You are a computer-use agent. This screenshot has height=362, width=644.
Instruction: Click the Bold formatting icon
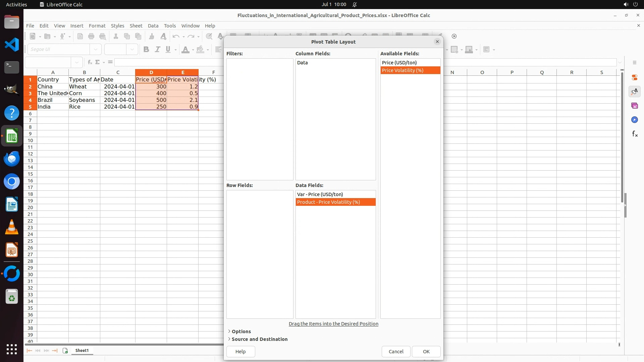pyautogui.click(x=146, y=50)
